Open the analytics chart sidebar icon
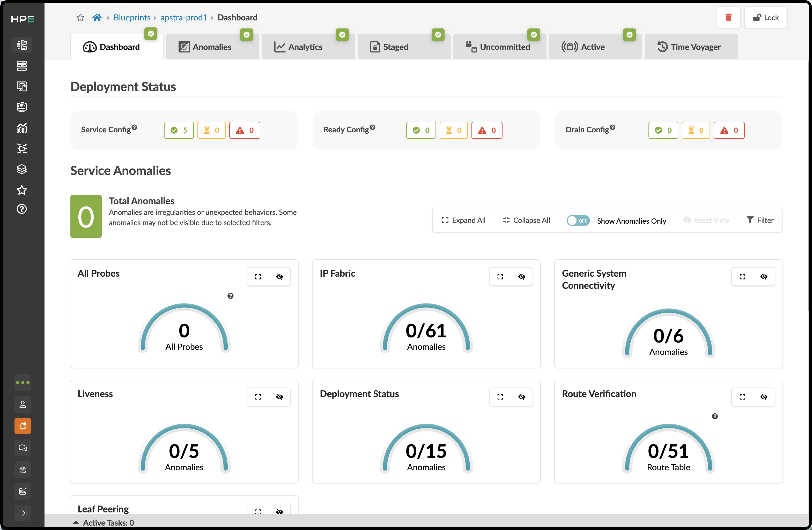 pos(22,128)
